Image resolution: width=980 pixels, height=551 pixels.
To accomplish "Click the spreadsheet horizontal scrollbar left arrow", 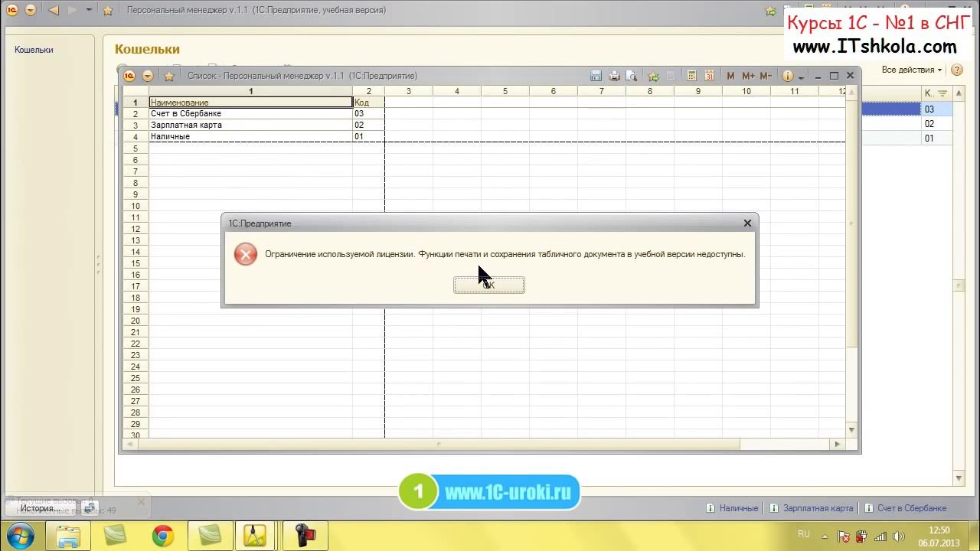I will tap(129, 444).
